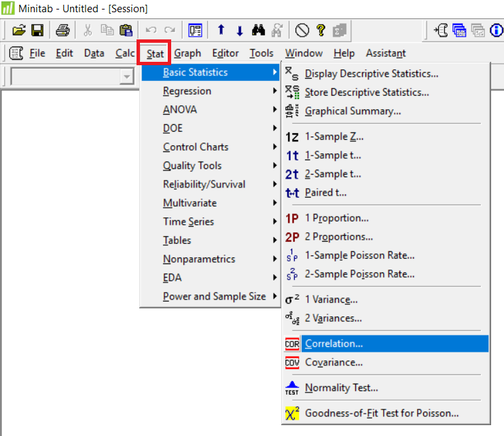The image size is (504, 436).
Task: Select 1 Proportion test entry
Action: (x=336, y=218)
